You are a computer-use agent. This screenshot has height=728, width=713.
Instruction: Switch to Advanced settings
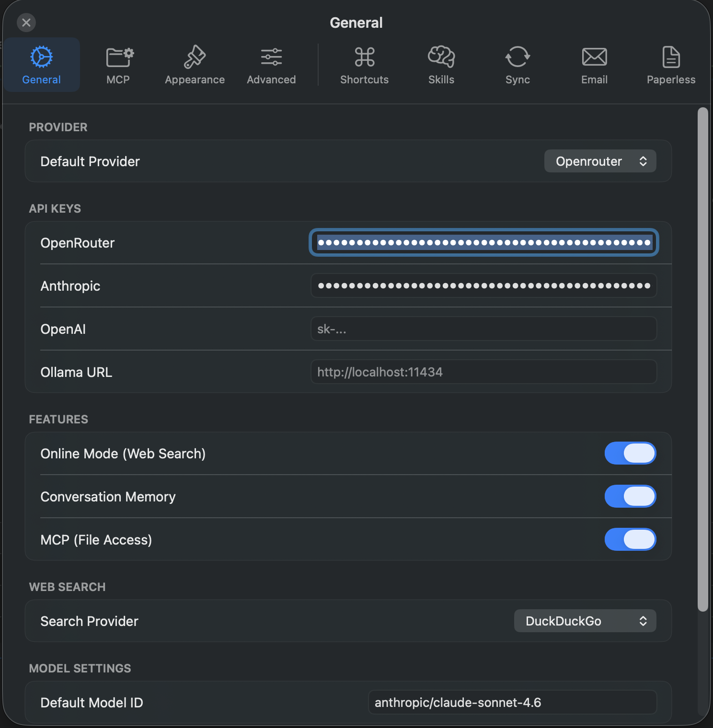271,65
